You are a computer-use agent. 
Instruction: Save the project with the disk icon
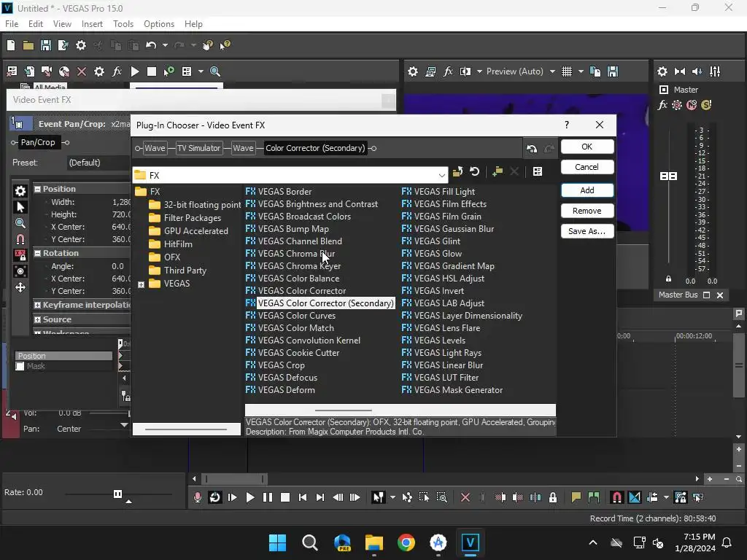click(46, 45)
